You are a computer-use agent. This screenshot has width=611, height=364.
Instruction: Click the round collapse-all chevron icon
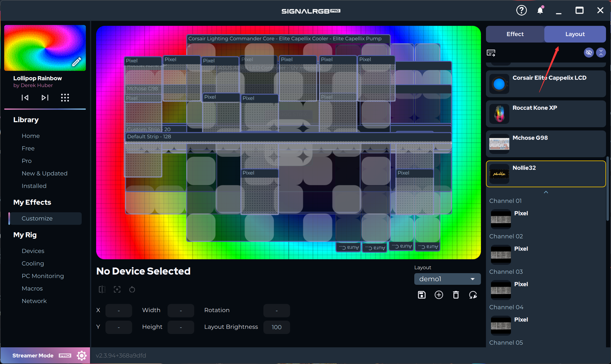(601, 53)
